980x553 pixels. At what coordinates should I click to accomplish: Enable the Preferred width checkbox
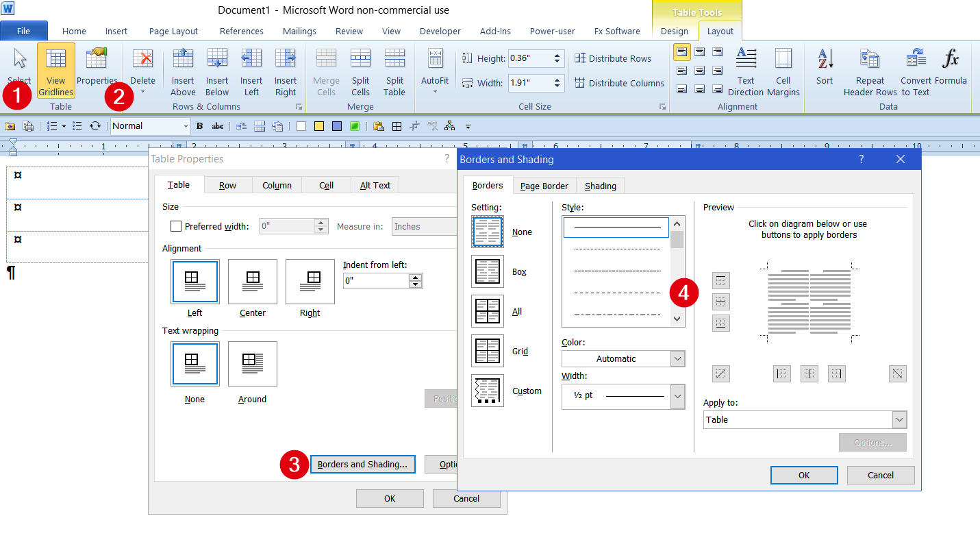coord(176,226)
